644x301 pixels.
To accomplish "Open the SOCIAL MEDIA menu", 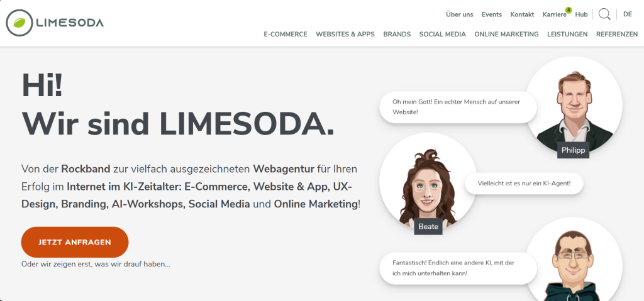I will point(442,35).
